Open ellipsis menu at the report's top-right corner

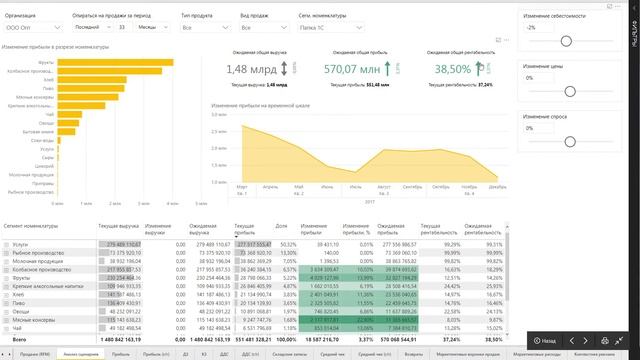pos(618,7)
